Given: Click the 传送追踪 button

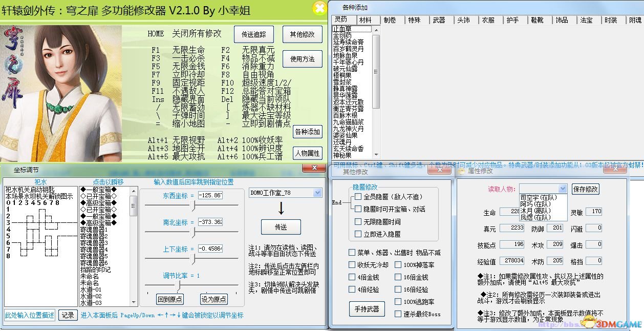Looking at the screenshot, I should point(254,34).
